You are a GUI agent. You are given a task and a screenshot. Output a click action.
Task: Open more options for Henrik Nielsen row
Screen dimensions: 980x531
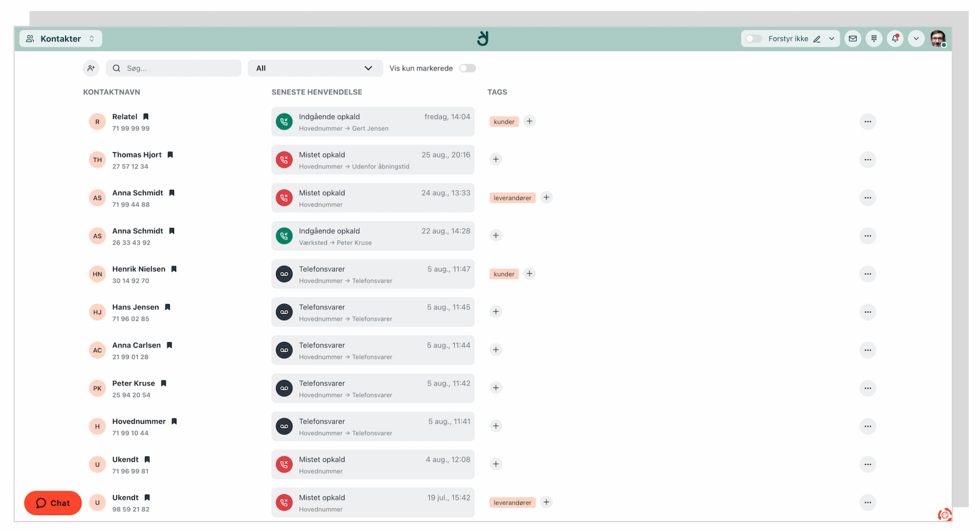(868, 274)
